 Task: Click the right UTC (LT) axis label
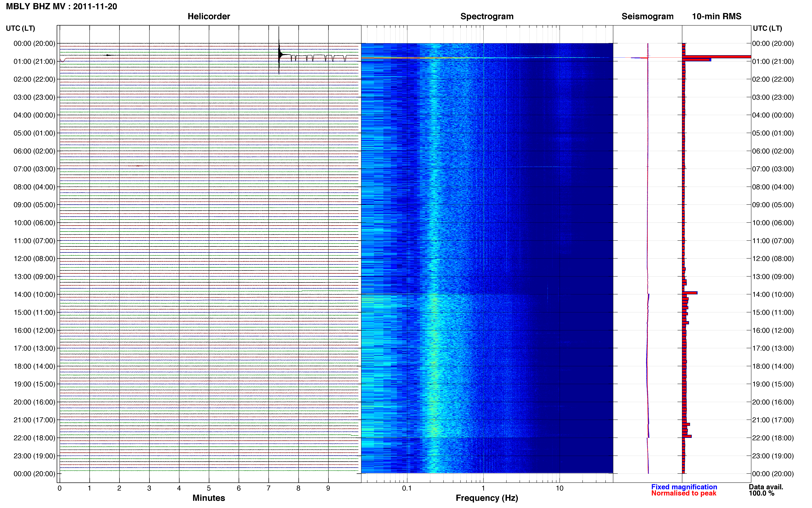767,28
